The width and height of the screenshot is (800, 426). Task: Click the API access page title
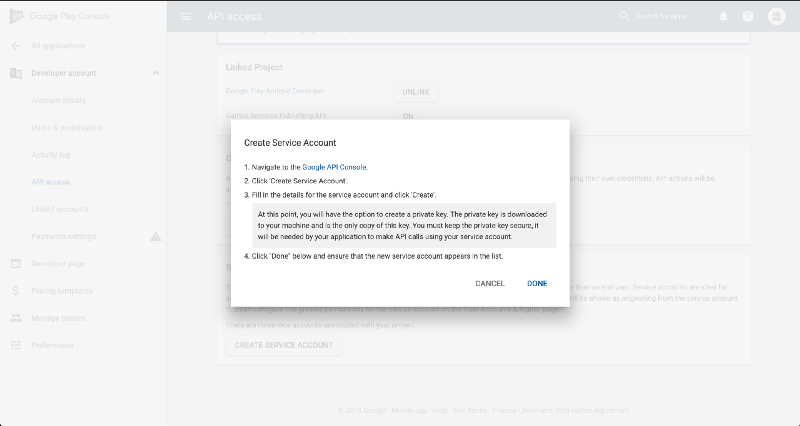(234, 16)
